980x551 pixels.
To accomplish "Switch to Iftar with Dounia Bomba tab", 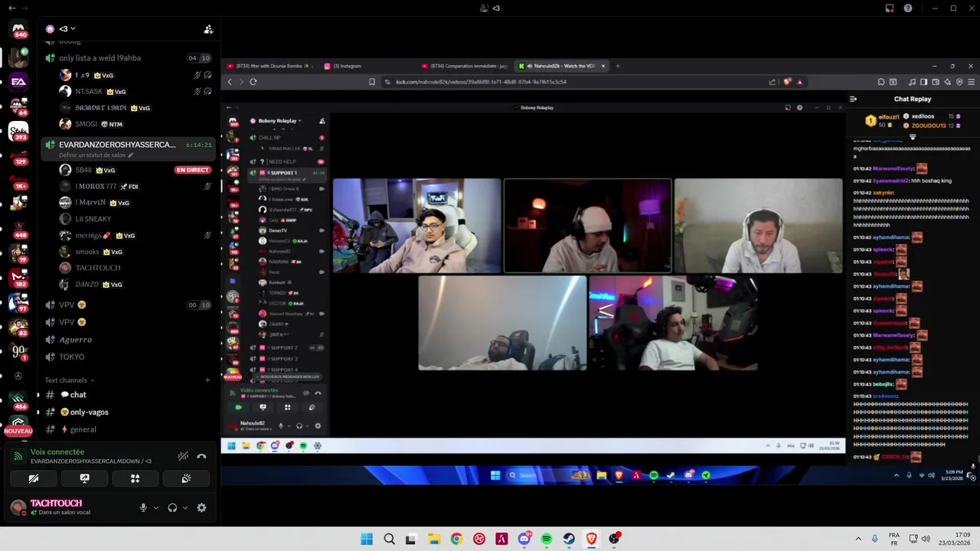I will tap(269, 66).
